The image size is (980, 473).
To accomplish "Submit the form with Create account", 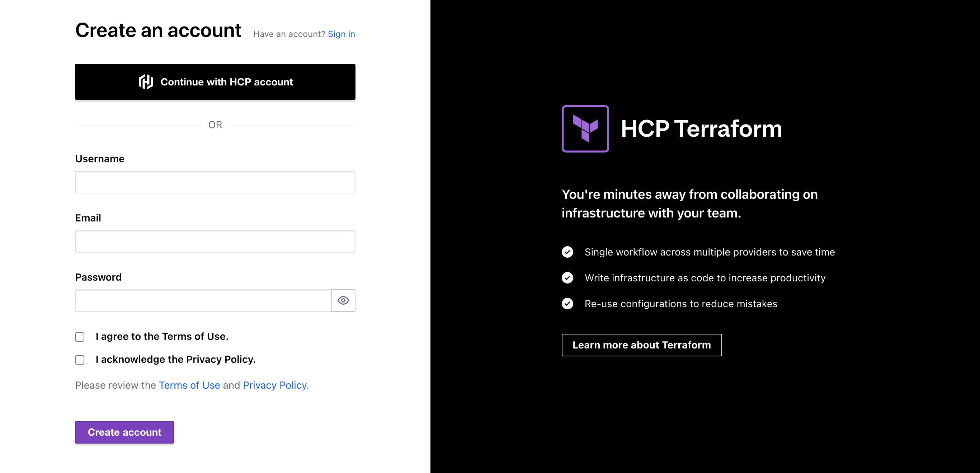I will (x=124, y=432).
